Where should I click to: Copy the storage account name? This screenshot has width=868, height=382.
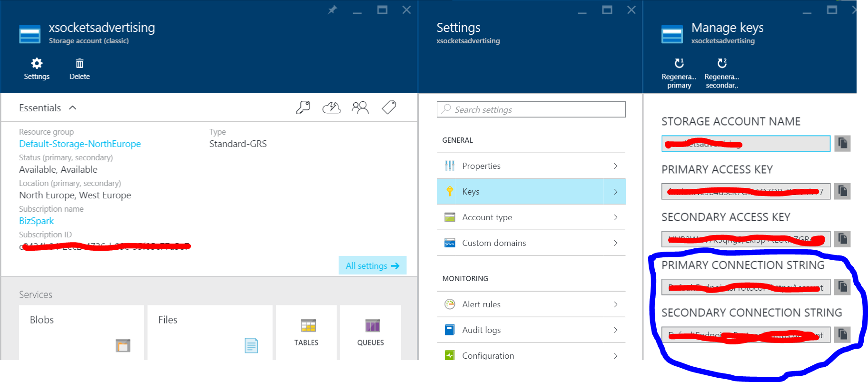click(x=842, y=143)
